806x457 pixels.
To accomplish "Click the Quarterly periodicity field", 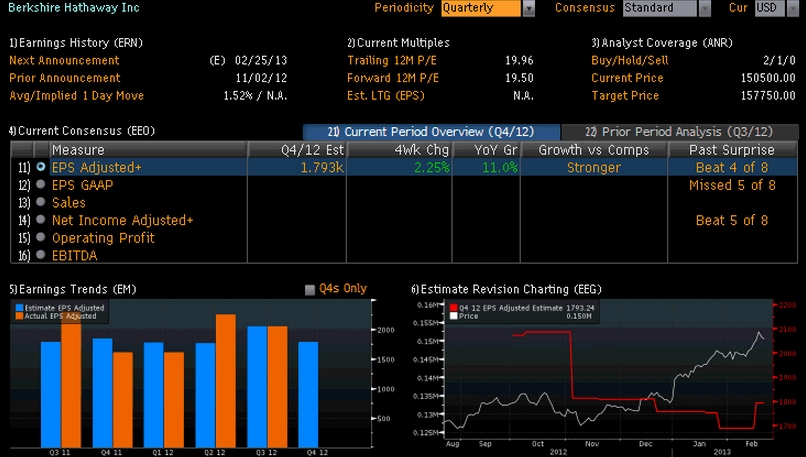I will coord(481,8).
